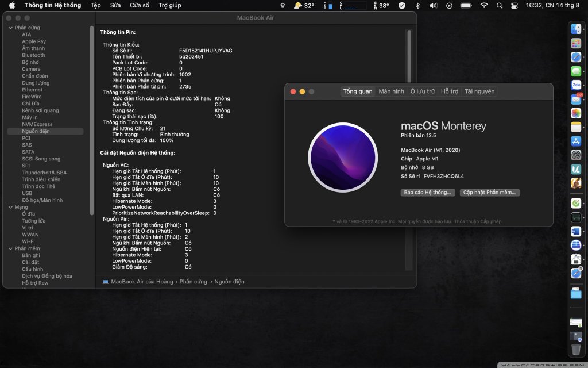Click the sidebar vertical scrollbar
Image resolution: width=588 pixels, height=368 pixels.
pyautogui.click(x=92, y=120)
